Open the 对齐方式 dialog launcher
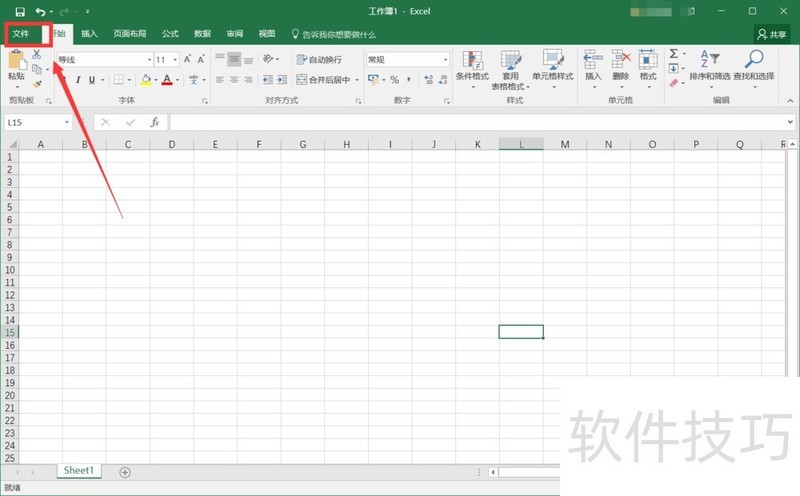The width and height of the screenshot is (800, 496). coord(358,101)
